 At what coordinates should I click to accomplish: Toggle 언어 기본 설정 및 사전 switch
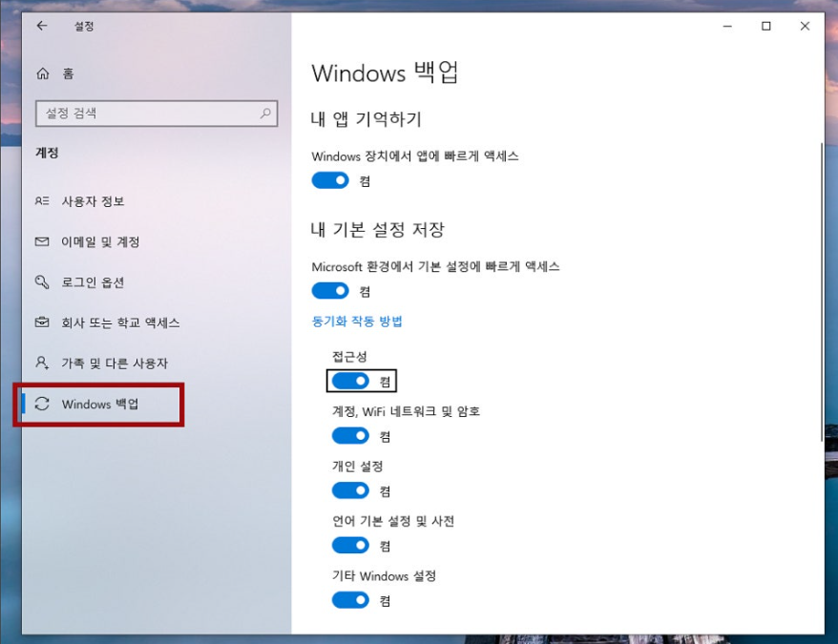coord(350,545)
